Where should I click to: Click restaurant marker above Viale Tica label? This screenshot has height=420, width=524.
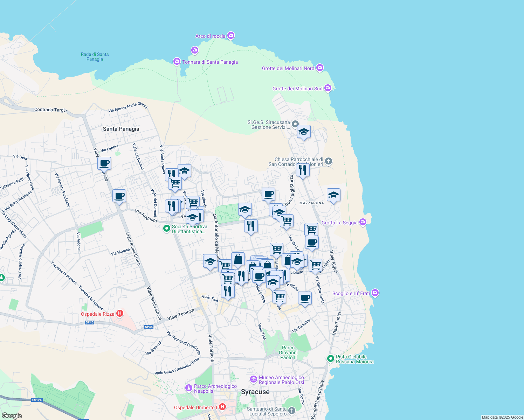pyautogui.click(x=228, y=292)
